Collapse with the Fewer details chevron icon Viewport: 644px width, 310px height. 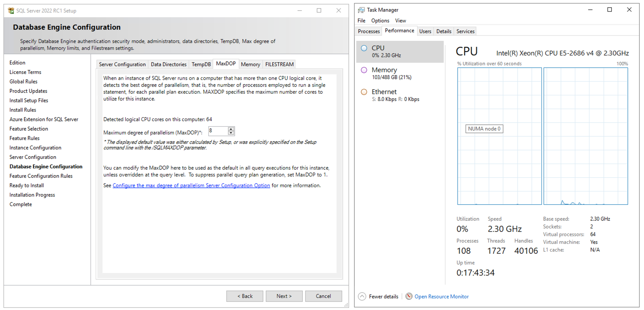(362, 296)
